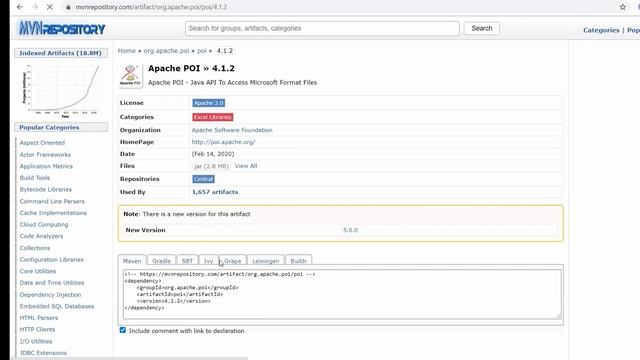Screen dimensions: 640x360
Task: Bookmark page with star icon
Action: pyautogui.click(x=622, y=7)
